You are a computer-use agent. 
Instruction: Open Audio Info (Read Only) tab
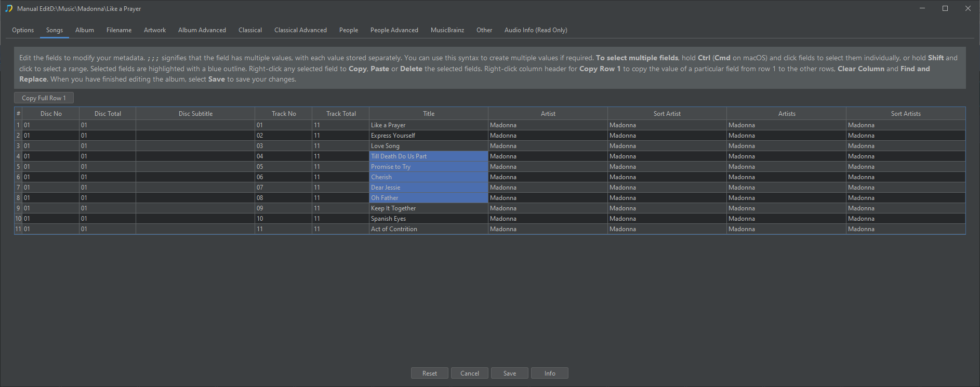pos(536,30)
